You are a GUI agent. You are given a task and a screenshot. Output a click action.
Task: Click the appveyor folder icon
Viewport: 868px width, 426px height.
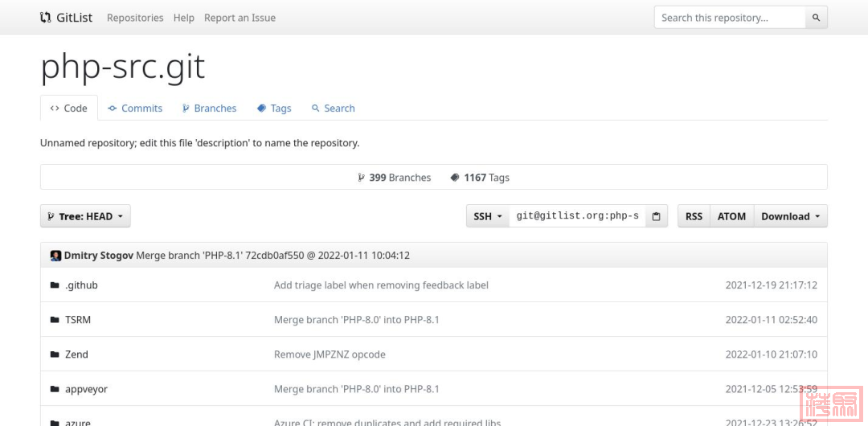point(55,389)
